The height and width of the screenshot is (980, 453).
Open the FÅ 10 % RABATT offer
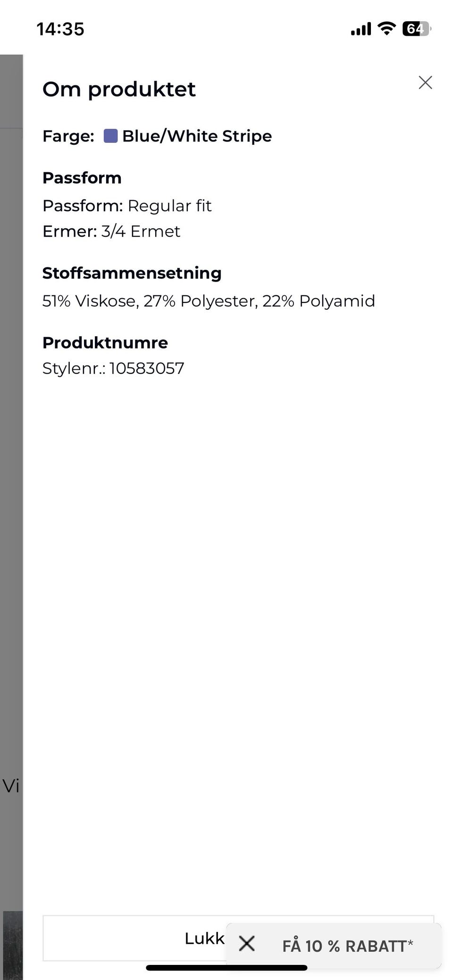[x=348, y=946]
